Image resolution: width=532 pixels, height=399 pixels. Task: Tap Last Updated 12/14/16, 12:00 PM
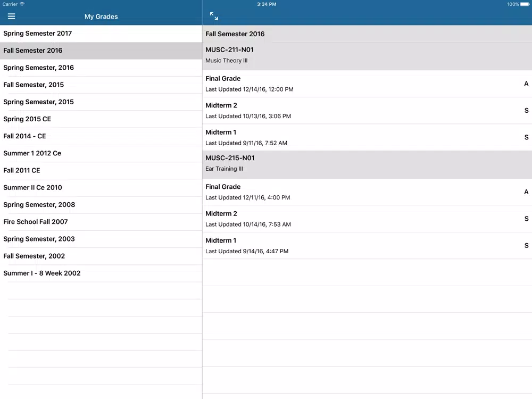(x=250, y=89)
